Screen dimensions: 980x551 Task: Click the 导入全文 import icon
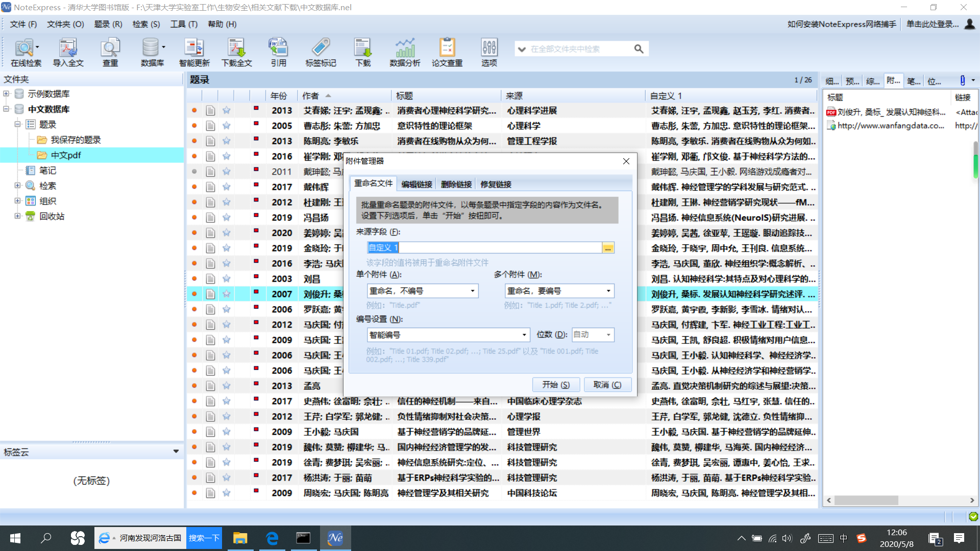(x=69, y=51)
